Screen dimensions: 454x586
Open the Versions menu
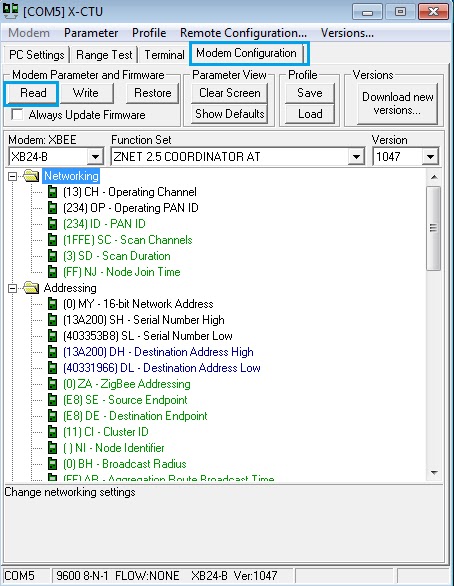click(x=347, y=33)
